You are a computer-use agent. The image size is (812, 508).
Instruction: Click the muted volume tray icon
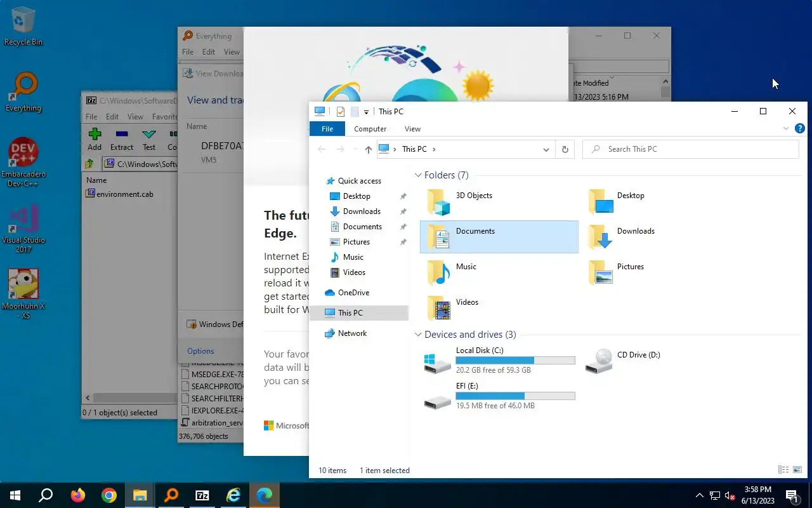coord(730,495)
